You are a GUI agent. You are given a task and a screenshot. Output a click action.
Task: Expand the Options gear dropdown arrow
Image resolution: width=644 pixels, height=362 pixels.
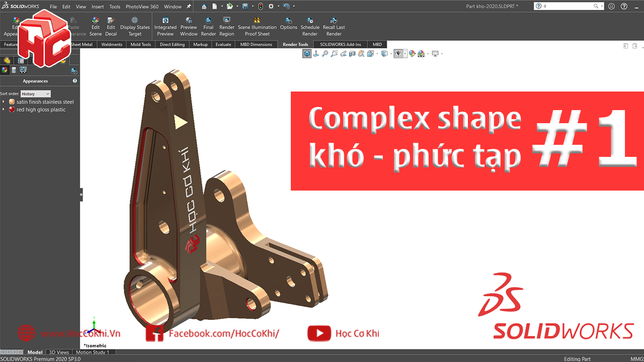click(x=278, y=7)
